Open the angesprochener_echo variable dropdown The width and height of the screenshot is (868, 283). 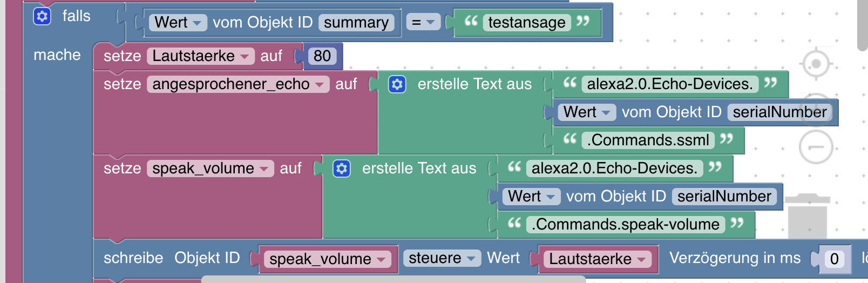coord(238,84)
